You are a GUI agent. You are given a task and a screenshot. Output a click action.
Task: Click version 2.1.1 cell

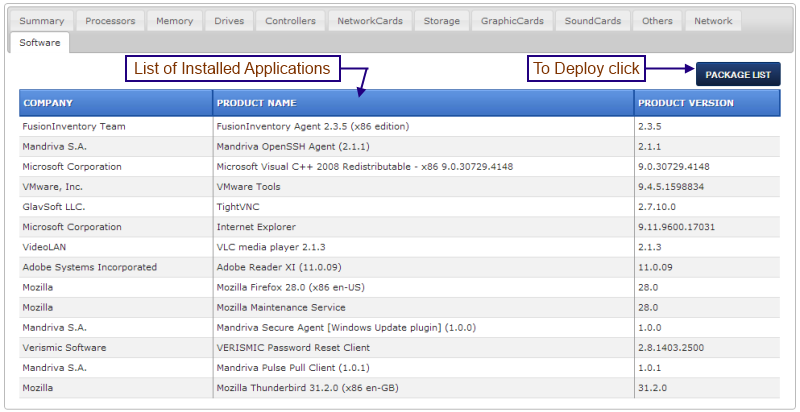click(707, 147)
